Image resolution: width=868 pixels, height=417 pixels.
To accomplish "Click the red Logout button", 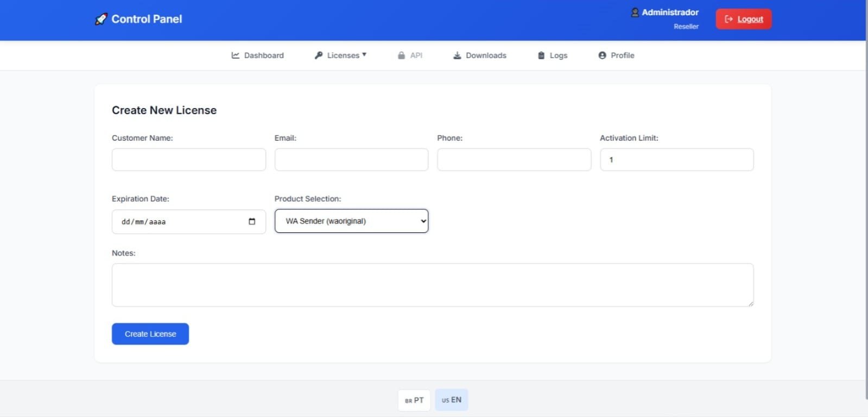I will (x=743, y=19).
